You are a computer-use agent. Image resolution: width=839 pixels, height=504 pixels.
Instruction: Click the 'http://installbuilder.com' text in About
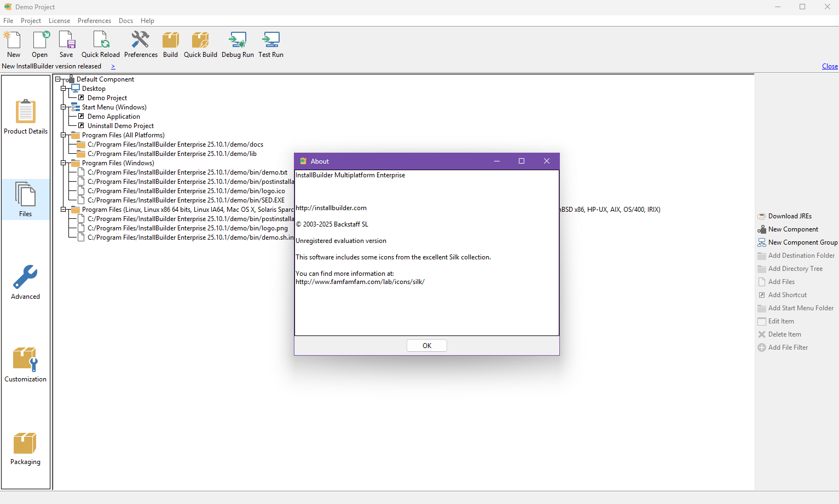pos(331,208)
